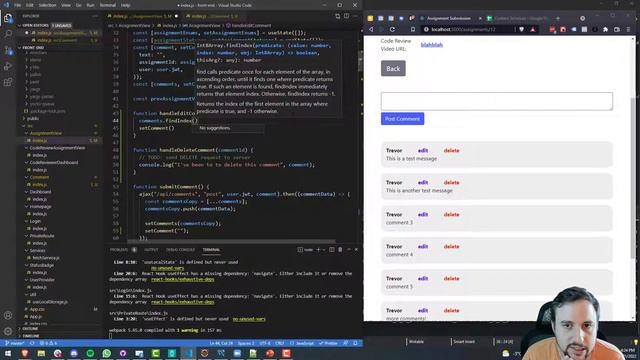Open Brave Rewards triangle icon

[533, 29]
